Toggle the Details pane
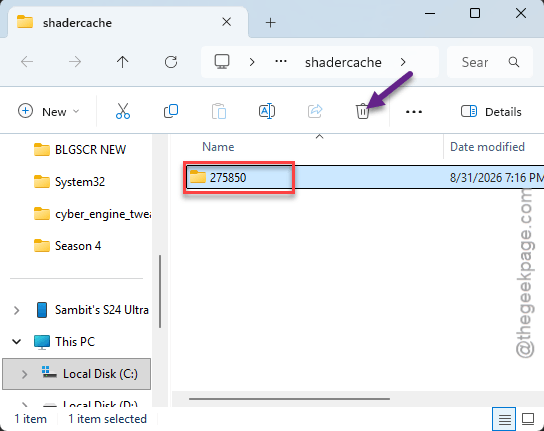The width and height of the screenshot is (544, 431). [491, 112]
